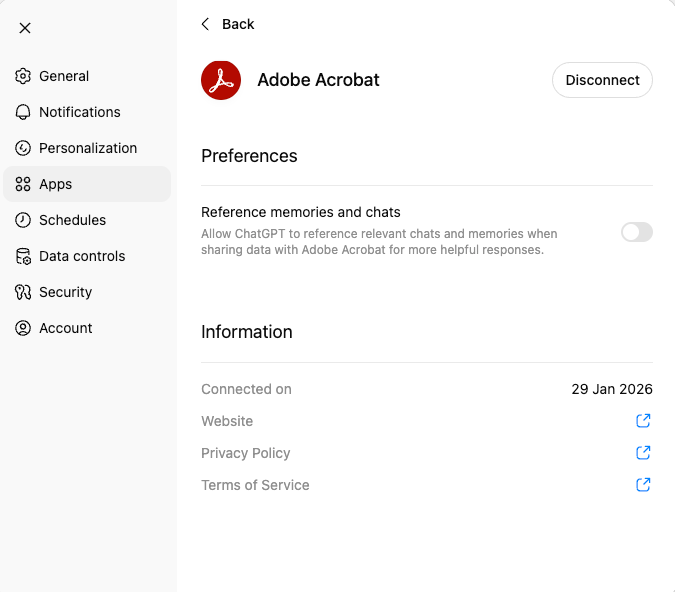Close the settings dialog with X
The width and height of the screenshot is (675, 592).
tap(25, 28)
